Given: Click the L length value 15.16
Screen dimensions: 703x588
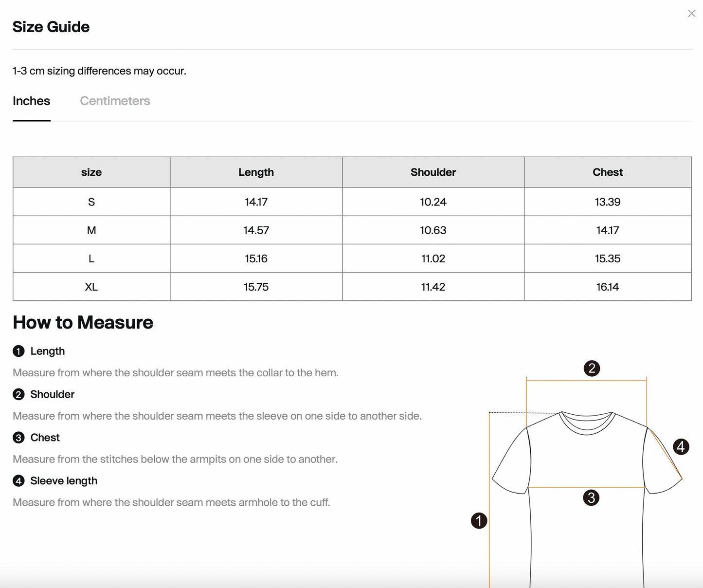Looking at the screenshot, I should [x=256, y=258].
